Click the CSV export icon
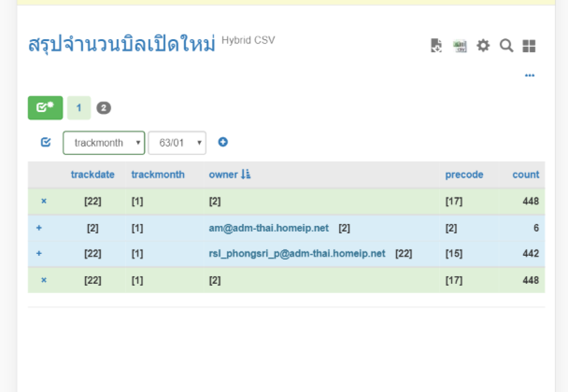 point(460,46)
